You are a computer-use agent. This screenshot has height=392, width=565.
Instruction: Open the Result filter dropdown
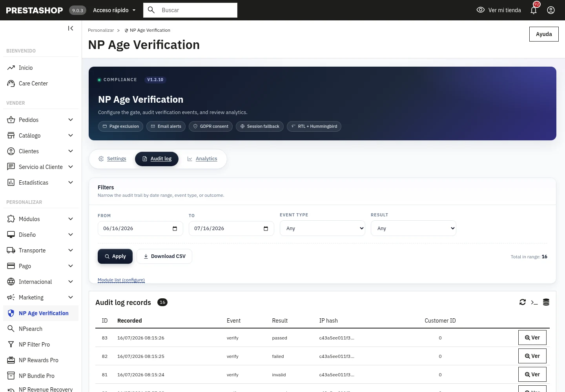[414, 228]
